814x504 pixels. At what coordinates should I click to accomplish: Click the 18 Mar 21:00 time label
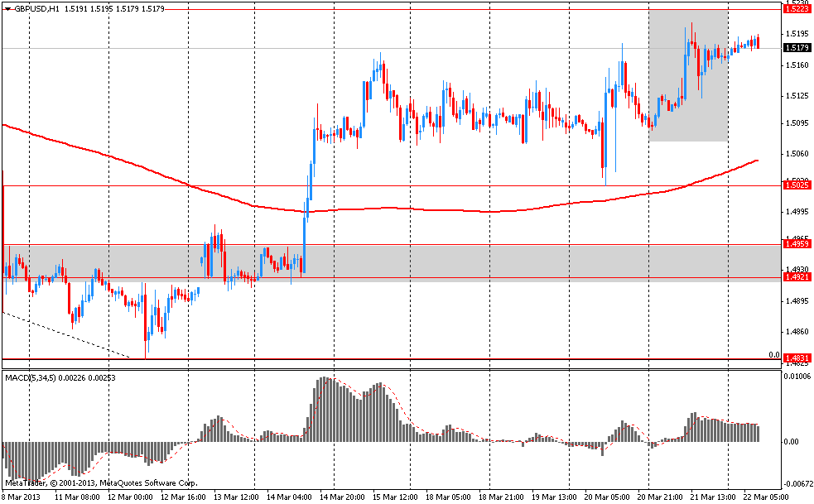499,497
